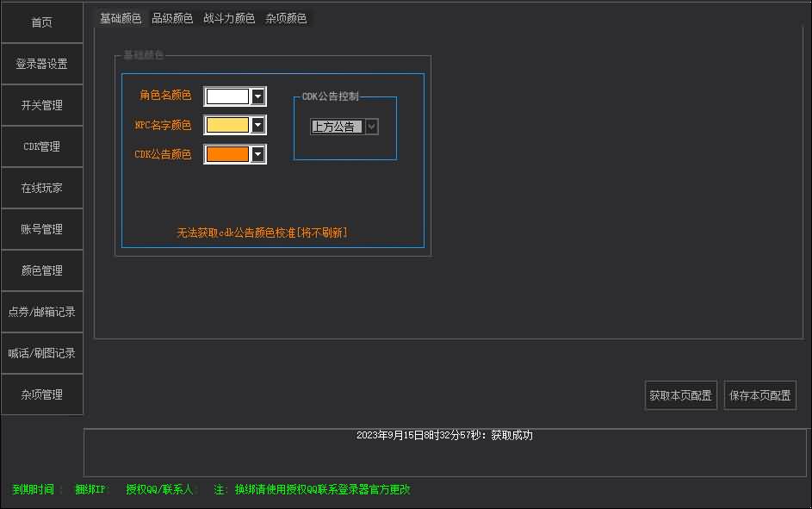Open 开关管理 in the sidebar
This screenshot has height=509, width=812.
(x=40, y=105)
